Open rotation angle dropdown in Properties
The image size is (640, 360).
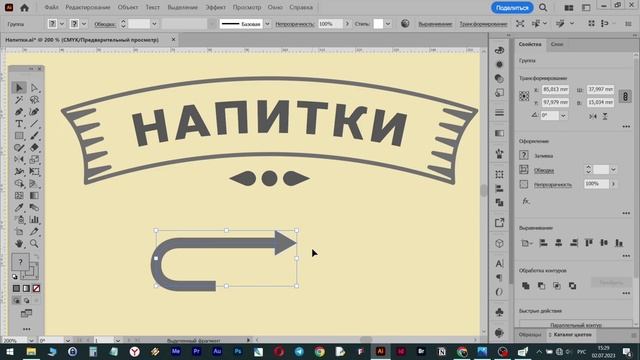(563, 116)
